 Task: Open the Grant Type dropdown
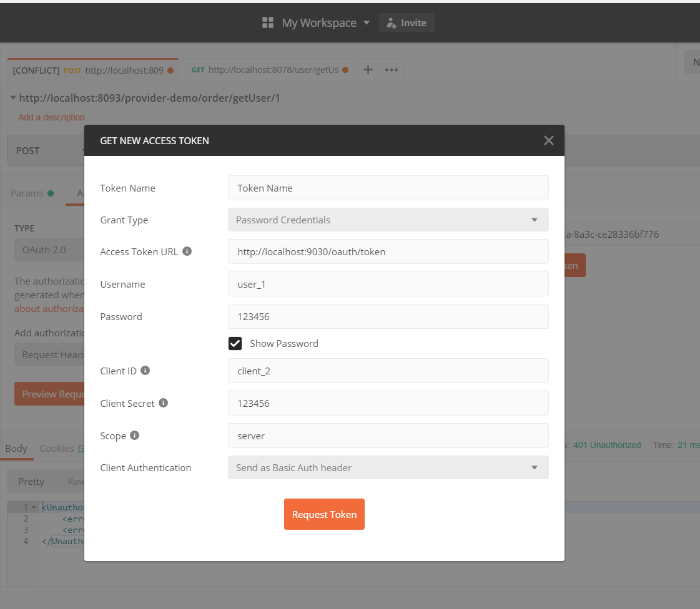pyautogui.click(x=388, y=220)
